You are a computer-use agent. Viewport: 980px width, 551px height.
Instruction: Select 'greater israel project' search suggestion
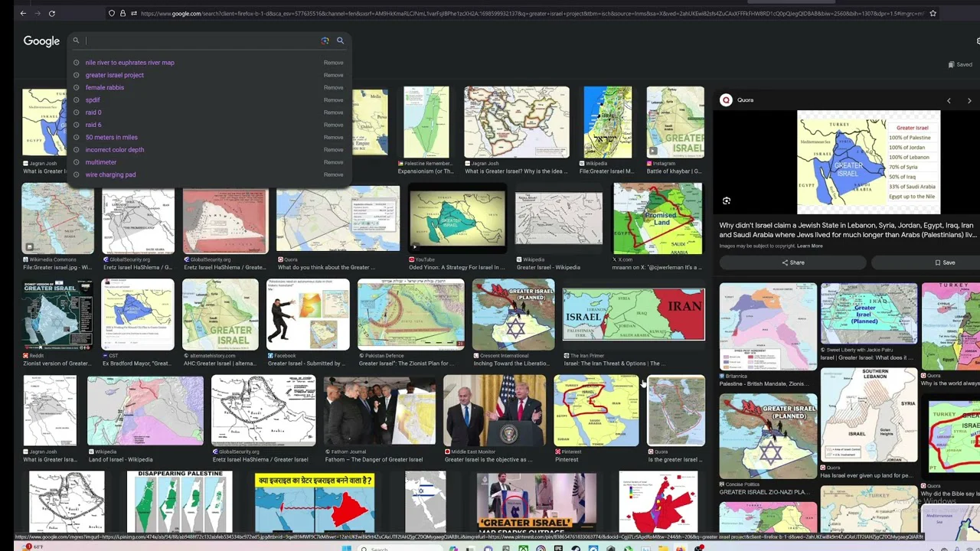[115, 75]
